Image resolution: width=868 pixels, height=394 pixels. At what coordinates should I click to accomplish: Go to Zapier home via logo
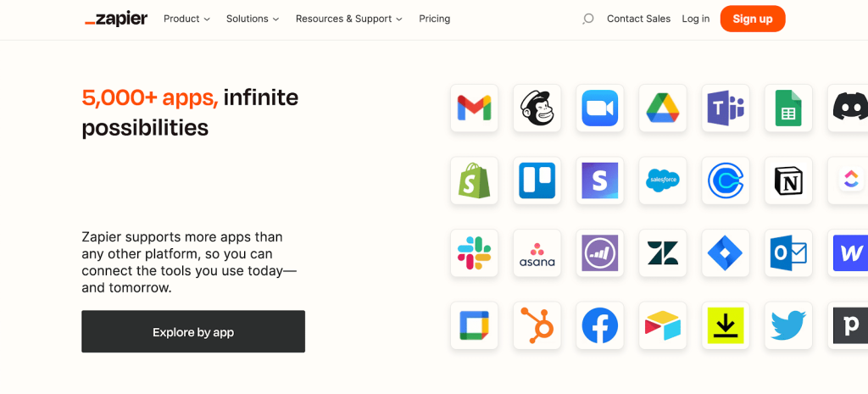tap(116, 19)
